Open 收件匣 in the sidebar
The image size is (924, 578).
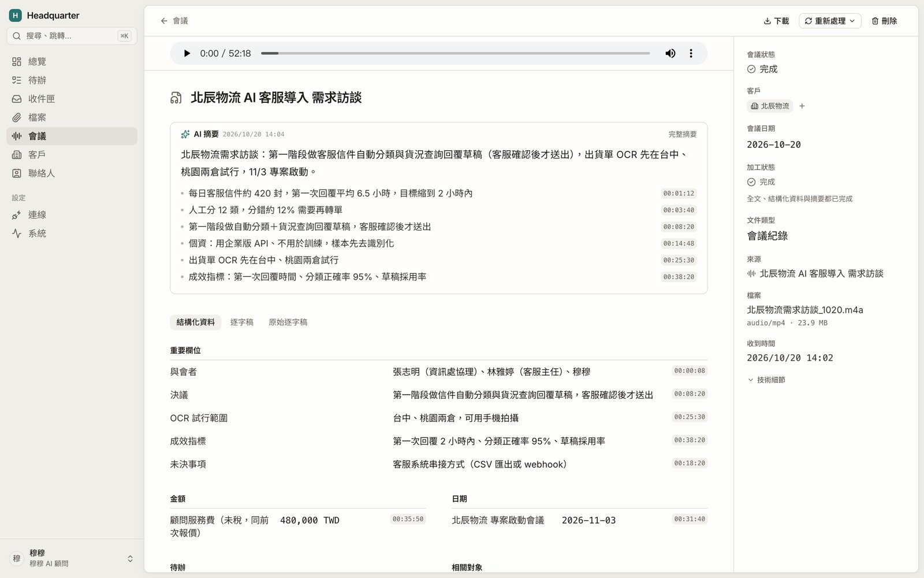tap(72, 99)
